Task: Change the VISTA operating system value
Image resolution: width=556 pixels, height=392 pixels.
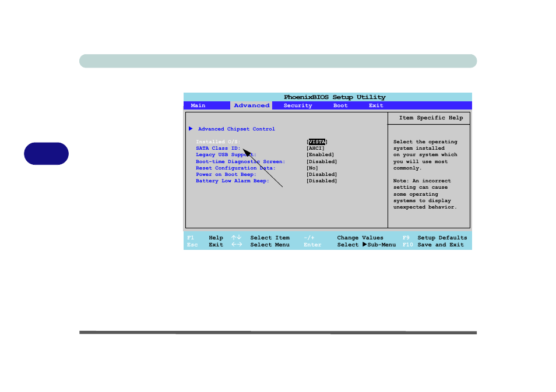Action: 317,142
